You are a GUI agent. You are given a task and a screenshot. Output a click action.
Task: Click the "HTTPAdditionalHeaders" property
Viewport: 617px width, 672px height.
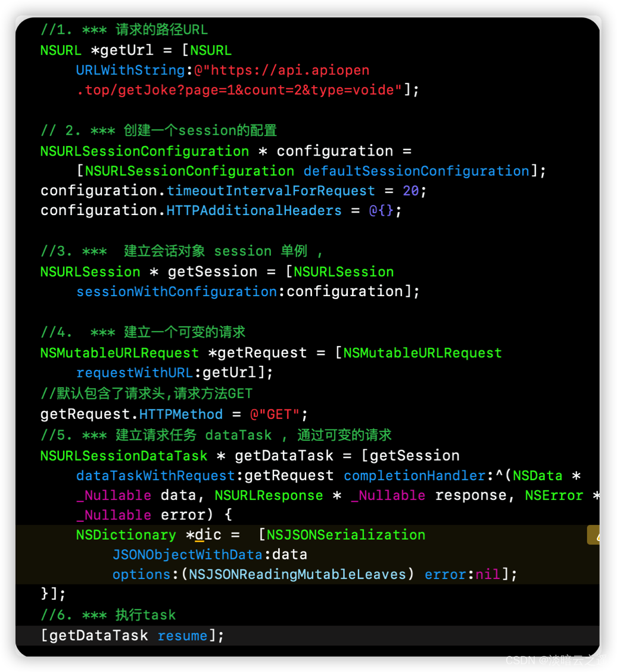click(254, 210)
